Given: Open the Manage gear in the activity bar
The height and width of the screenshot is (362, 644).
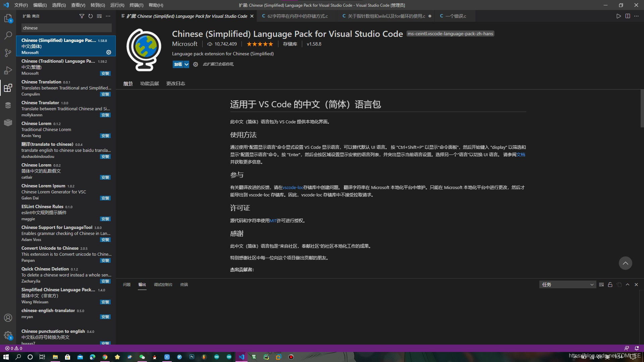Looking at the screenshot, I should [x=8, y=335].
